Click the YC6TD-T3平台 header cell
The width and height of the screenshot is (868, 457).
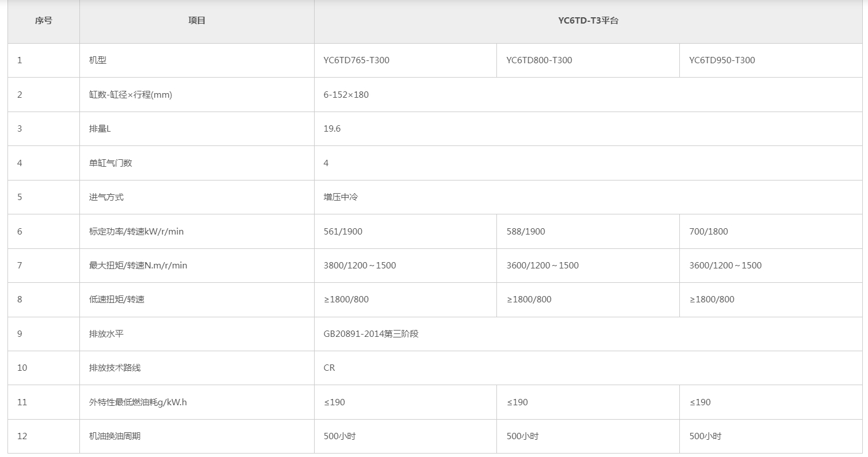point(588,21)
